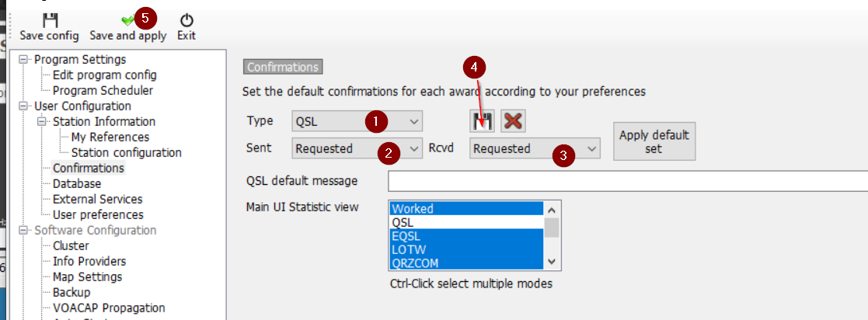Delete confirmation with red X icon
The height and width of the screenshot is (320, 868).
pos(513,120)
